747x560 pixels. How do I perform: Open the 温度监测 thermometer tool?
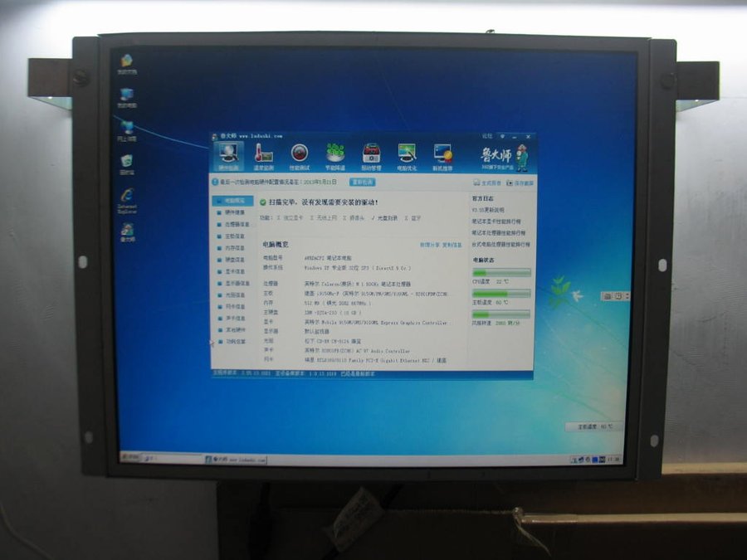point(263,157)
